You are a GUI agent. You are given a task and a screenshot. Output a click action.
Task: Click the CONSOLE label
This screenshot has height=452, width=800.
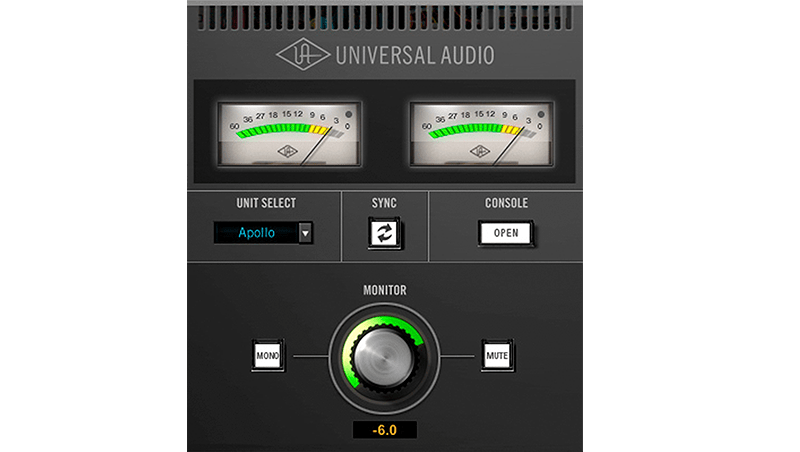[506, 203]
